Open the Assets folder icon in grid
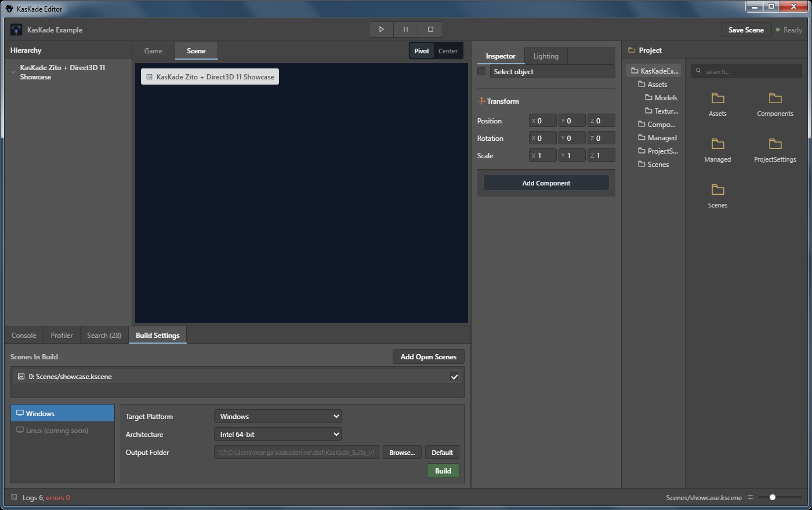Screen dimensions: 812x510 (x=717, y=99)
